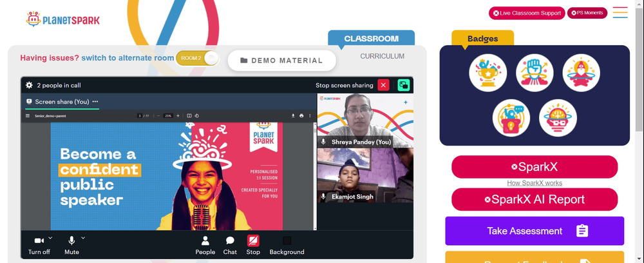The image size is (644, 263).
Task: Open Background effects option
Action: coord(287,246)
